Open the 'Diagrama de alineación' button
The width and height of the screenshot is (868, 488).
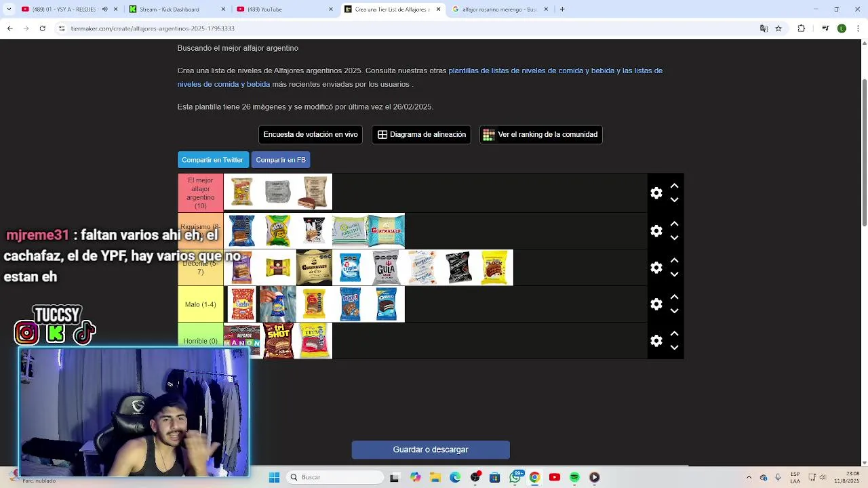(x=421, y=134)
